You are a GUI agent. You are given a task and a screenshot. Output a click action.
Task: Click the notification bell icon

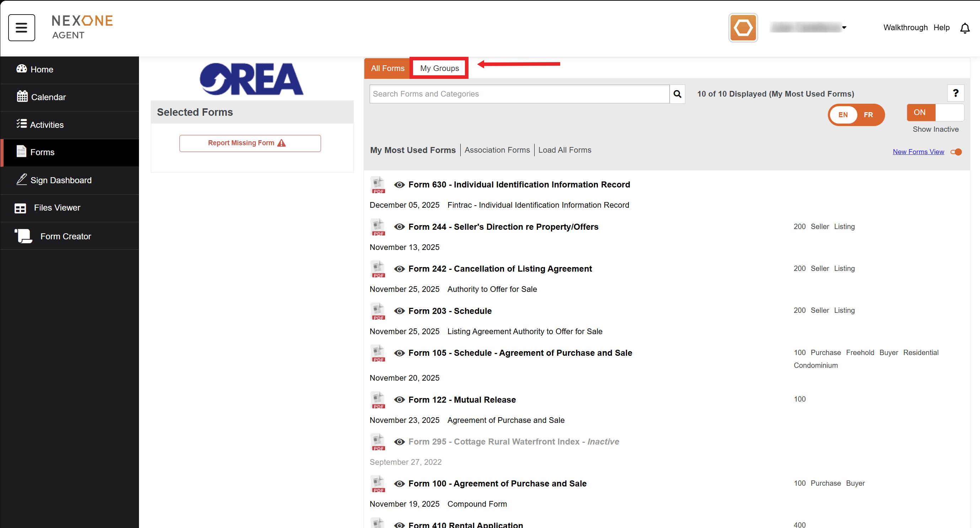click(964, 28)
